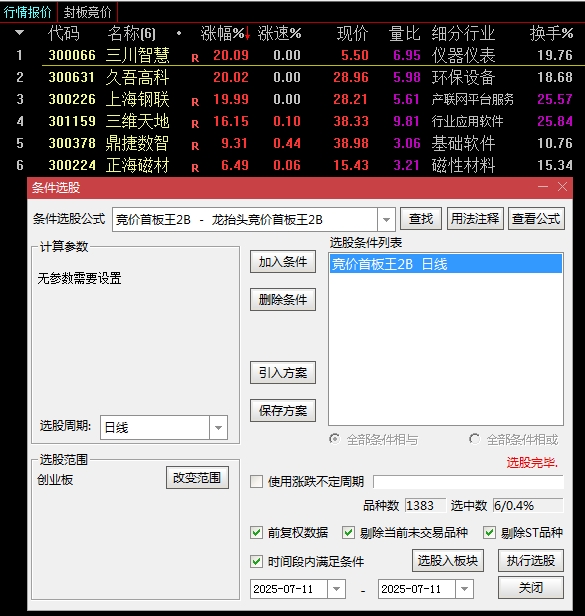Viewport: 585px width, 616px height.
Task: Open the triangle menu above row numbers
Action: click(x=19, y=33)
